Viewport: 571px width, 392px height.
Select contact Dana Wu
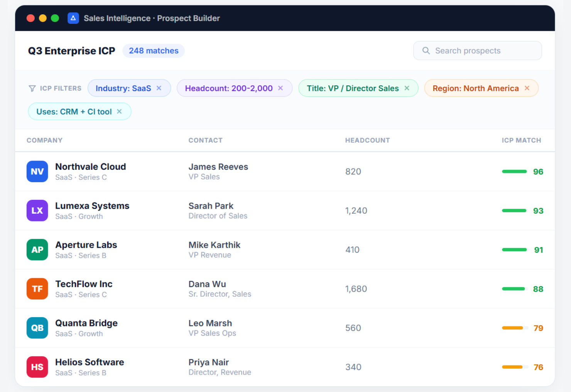(207, 284)
